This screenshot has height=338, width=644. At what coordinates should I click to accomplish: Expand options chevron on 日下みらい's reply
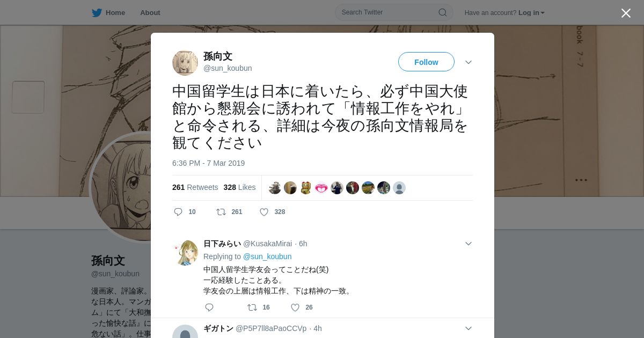click(469, 244)
